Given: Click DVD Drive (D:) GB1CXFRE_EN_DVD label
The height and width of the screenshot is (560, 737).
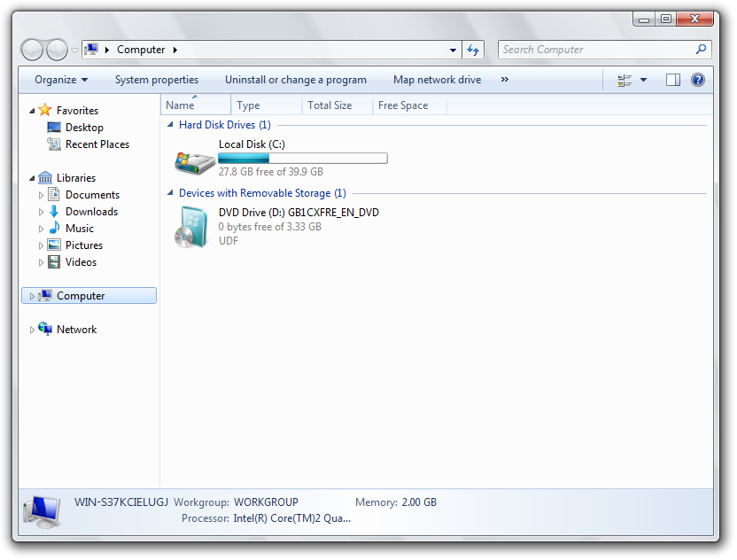Looking at the screenshot, I should [x=299, y=213].
